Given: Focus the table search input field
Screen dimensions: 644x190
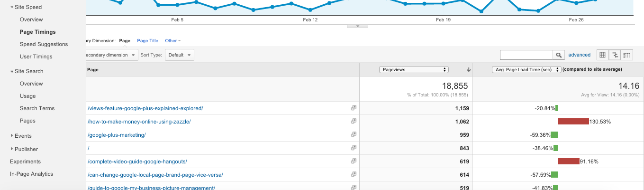Looking at the screenshot, I should click(526, 55).
